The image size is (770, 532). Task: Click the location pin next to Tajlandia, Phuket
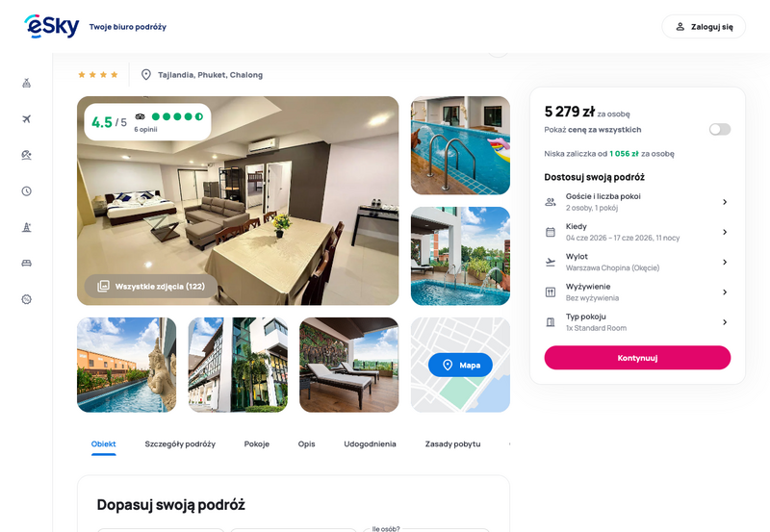pyautogui.click(x=146, y=75)
